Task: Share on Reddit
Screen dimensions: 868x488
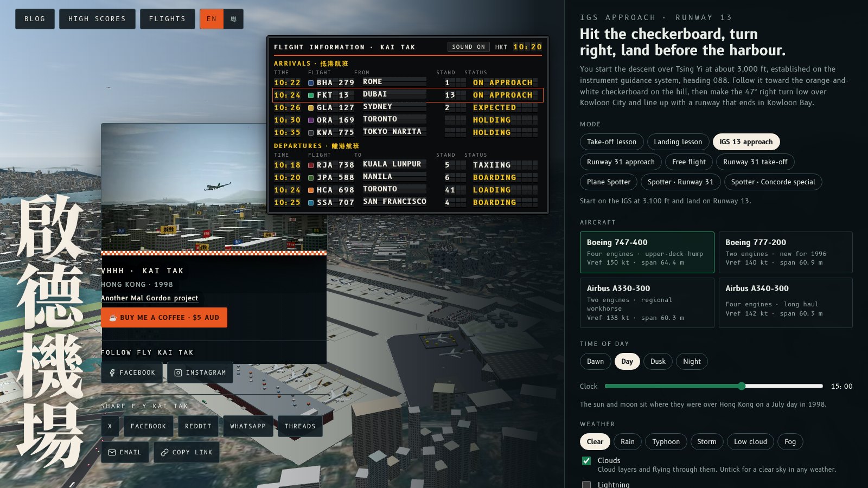Action: tap(198, 426)
